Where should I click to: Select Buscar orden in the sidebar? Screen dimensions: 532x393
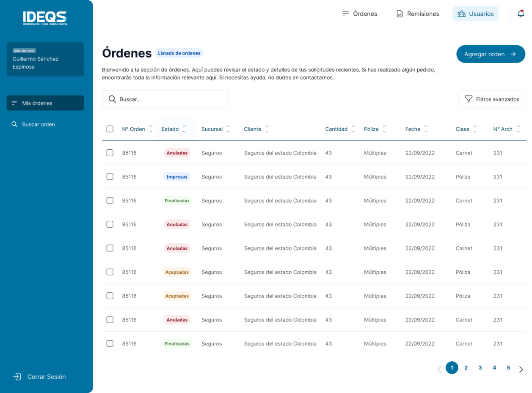tap(39, 124)
